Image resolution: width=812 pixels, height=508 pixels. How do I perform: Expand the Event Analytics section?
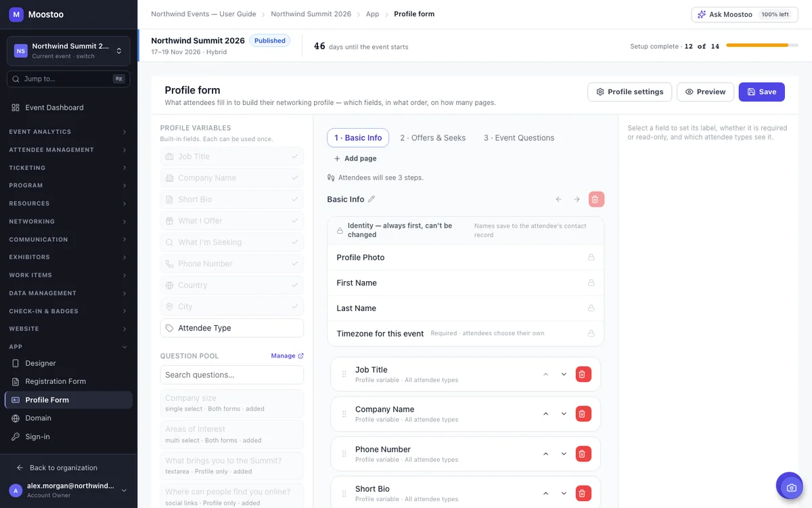(68, 131)
